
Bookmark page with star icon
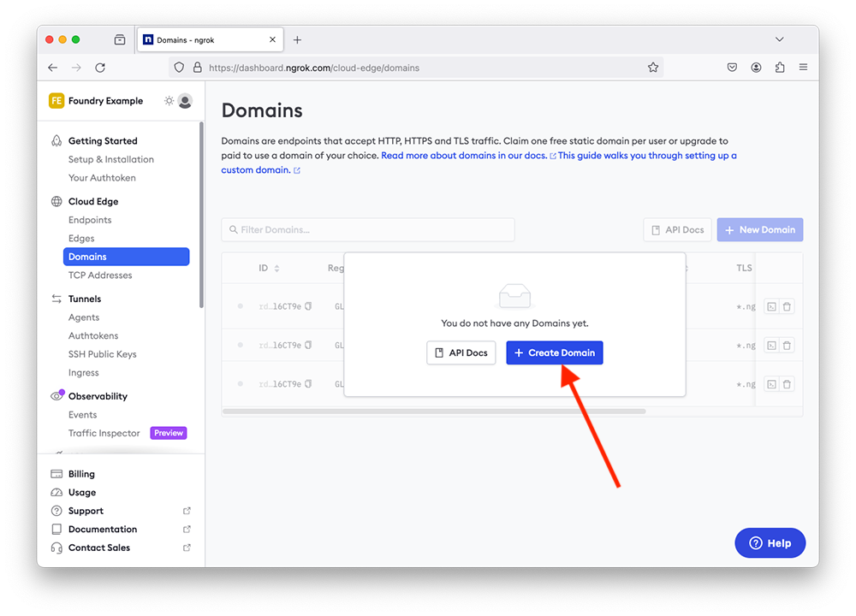[x=653, y=68]
